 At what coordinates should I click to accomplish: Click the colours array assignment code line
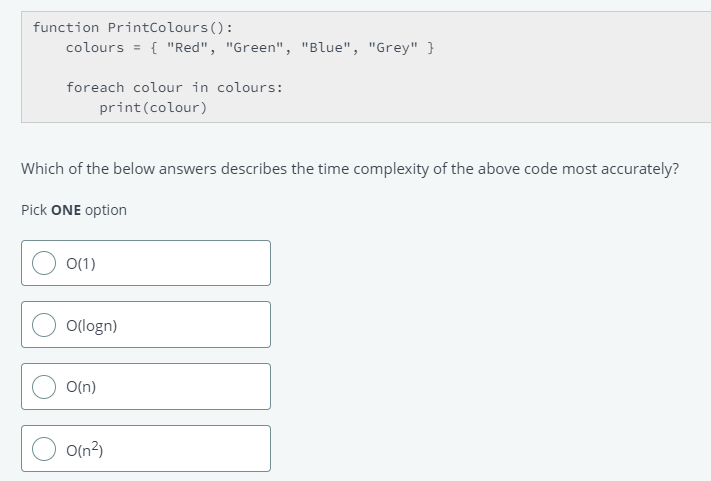[250, 48]
